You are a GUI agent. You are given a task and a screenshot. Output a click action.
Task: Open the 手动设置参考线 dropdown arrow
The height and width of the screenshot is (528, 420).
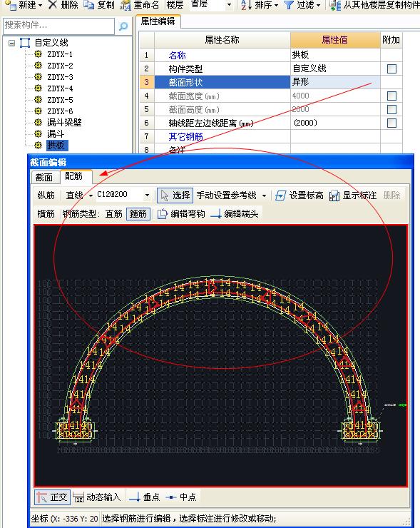(264, 196)
